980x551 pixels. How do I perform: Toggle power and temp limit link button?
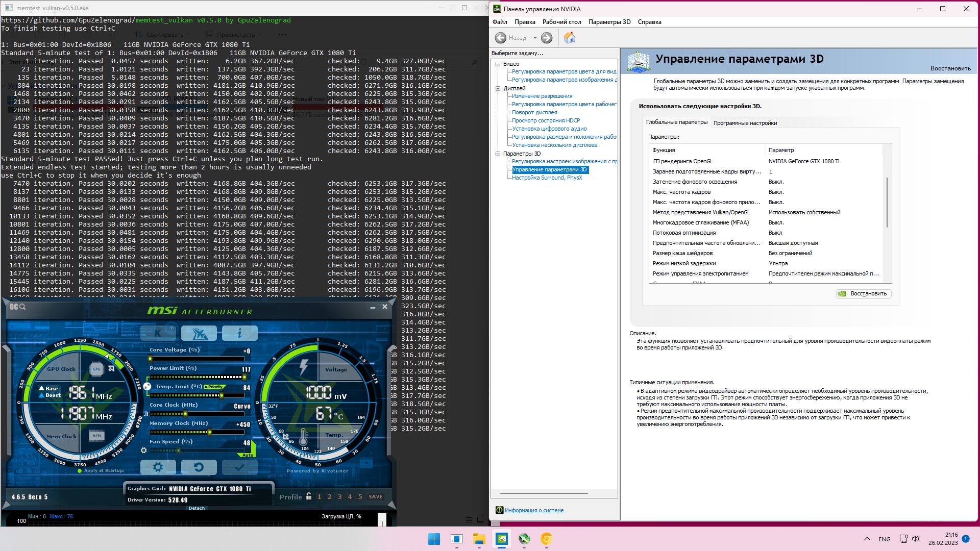[147, 387]
